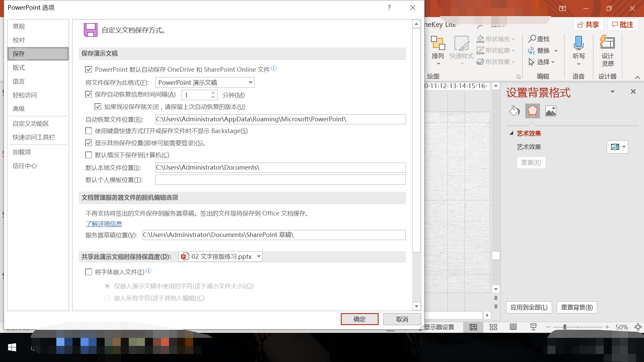Toggle AutoSave OneDrive and SharePoint files checkbox
Viewport: 644px width, 362px height.
89,69
